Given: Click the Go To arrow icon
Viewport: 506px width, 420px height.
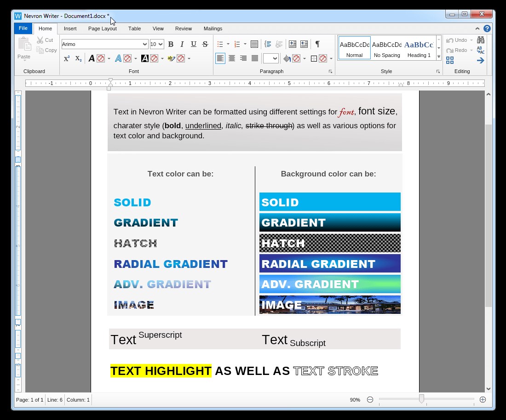Looking at the screenshot, I should [481, 60].
